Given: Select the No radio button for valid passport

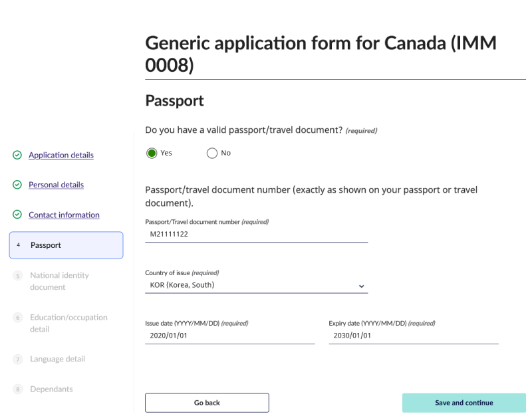Looking at the screenshot, I should coord(212,153).
